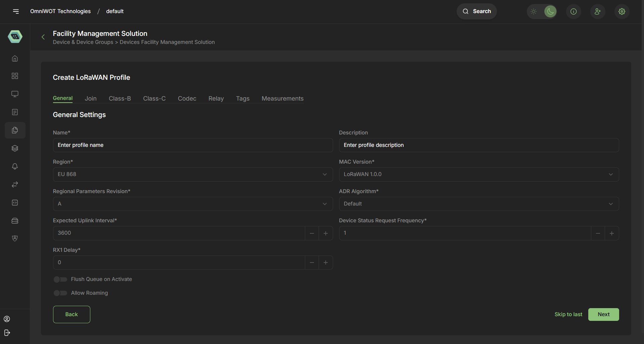
Task: Open the dashboard grid view in sidebar
Action: point(15,76)
